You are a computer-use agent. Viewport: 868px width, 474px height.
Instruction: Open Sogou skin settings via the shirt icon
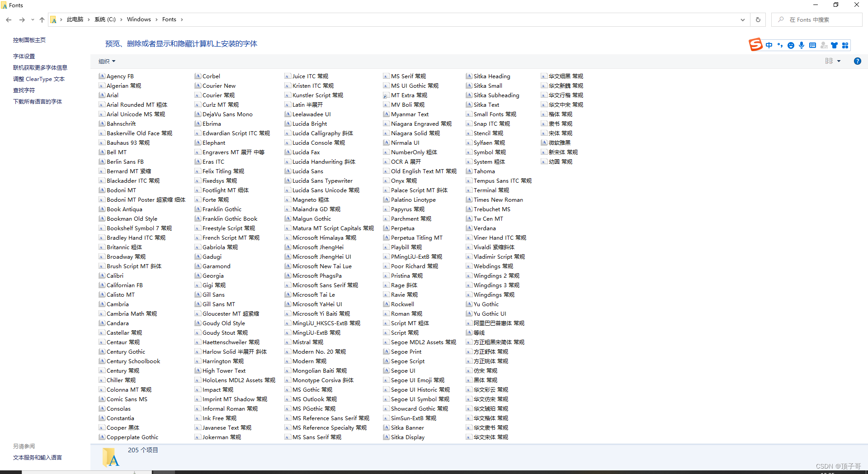tap(834, 45)
